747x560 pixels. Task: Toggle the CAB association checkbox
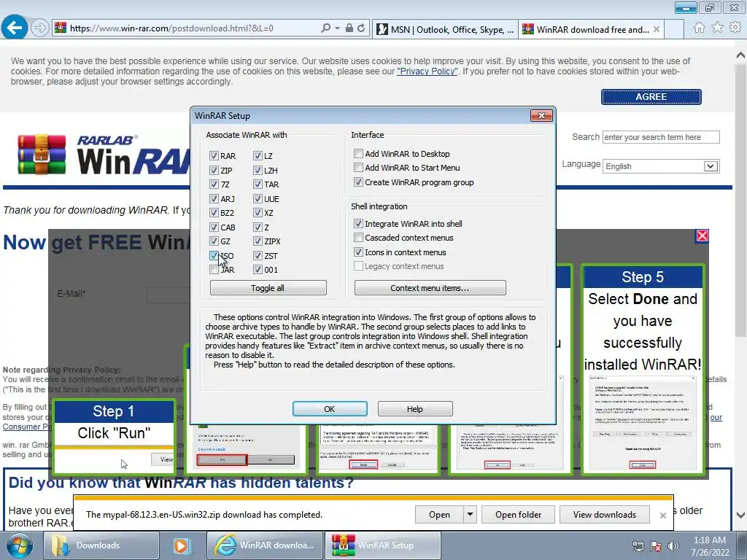pyautogui.click(x=214, y=227)
